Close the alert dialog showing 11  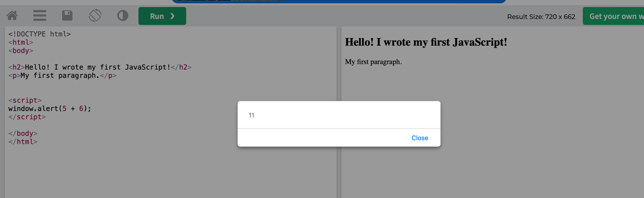420,138
